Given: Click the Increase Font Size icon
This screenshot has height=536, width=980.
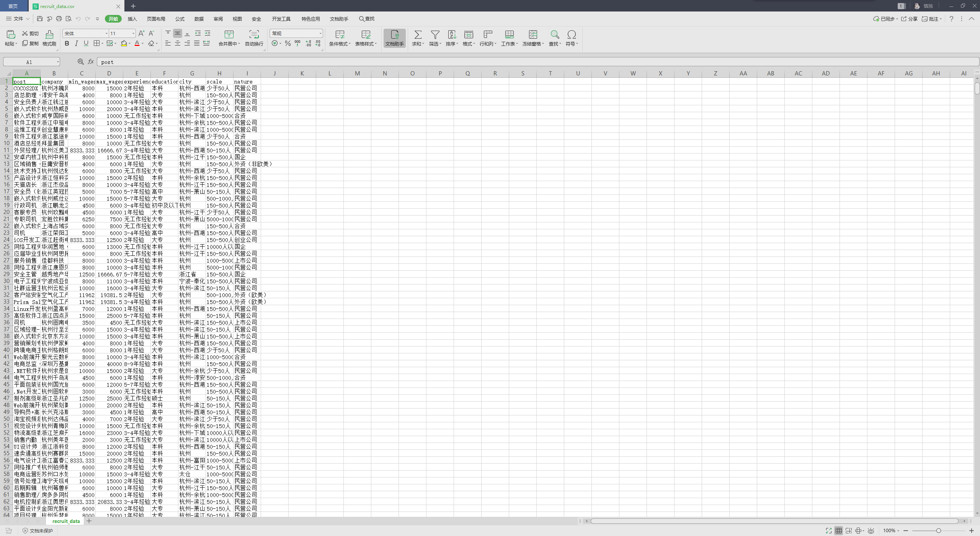Looking at the screenshot, I should pyautogui.click(x=141, y=34).
